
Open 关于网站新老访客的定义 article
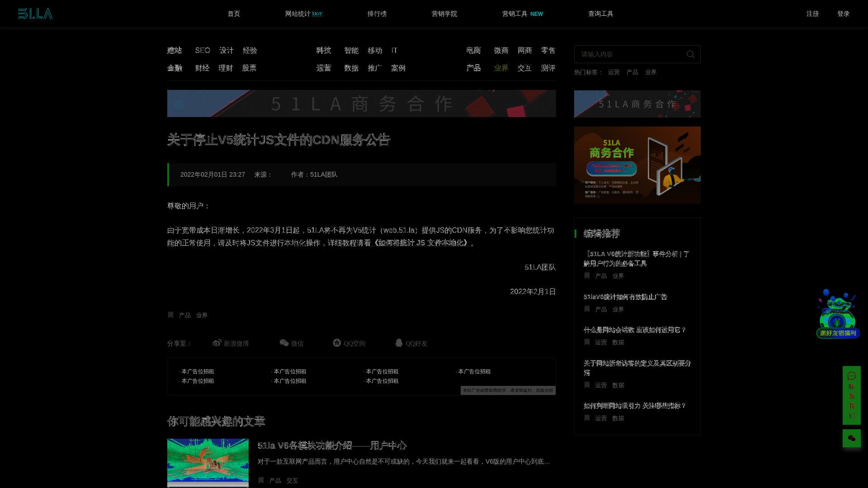(x=637, y=368)
